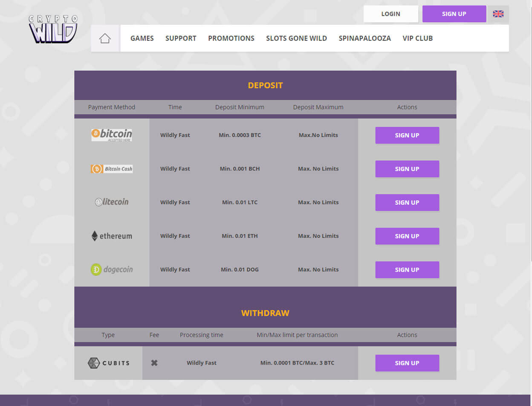Open the home page icon
This screenshot has height=406, width=532.
(105, 38)
